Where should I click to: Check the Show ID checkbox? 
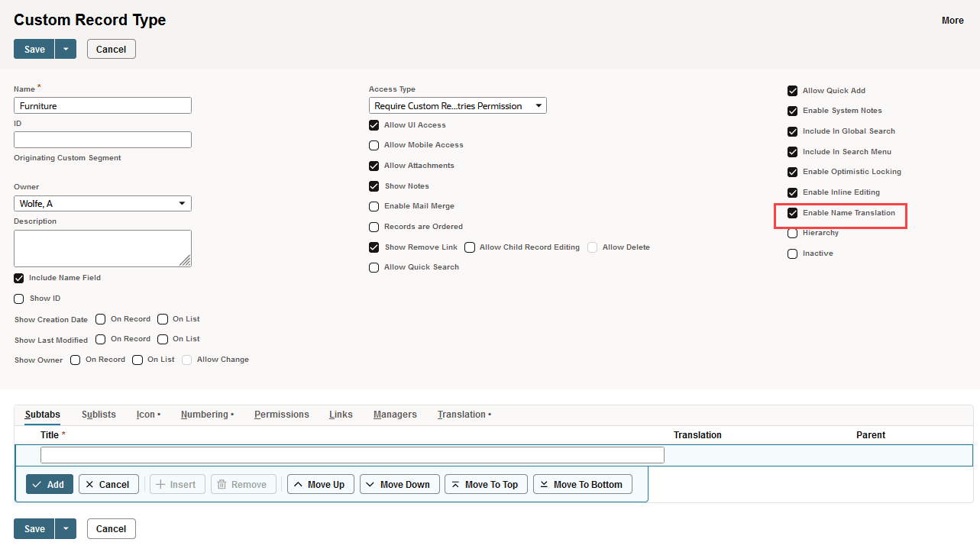19,299
